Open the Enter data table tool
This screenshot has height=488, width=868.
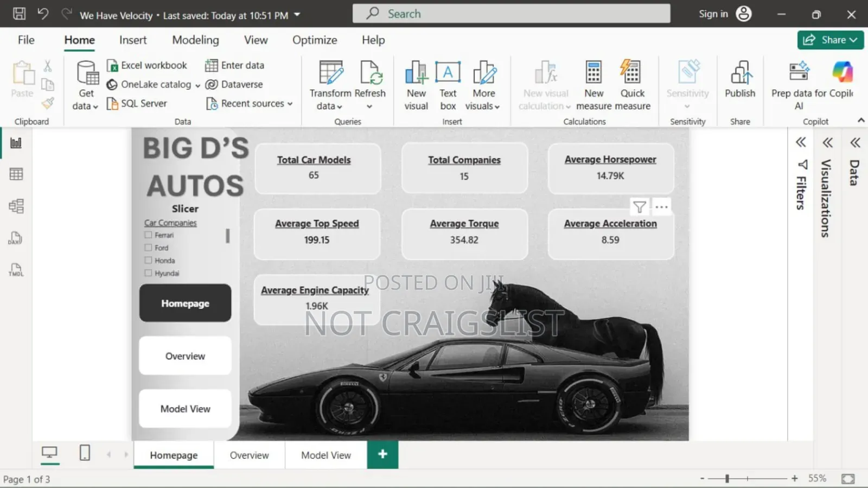coord(235,65)
